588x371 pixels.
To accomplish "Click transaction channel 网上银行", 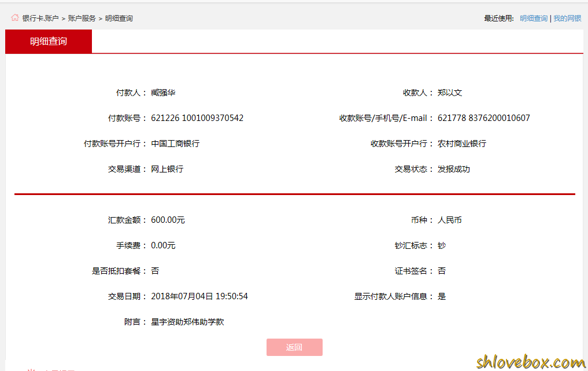I will 167,170.
